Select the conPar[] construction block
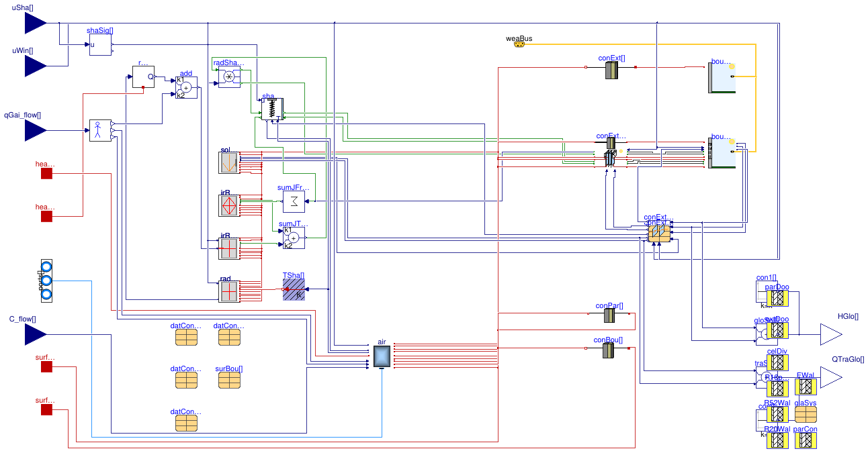The height and width of the screenshot is (453, 868). pyautogui.click(x=609, y=315)
